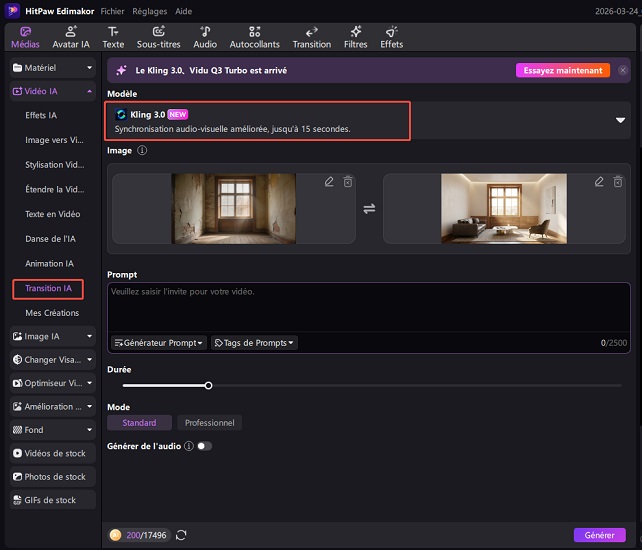This screenshot has height=550, width=642.
Task: Close the Kling 3.0 announcement banner
Action: (x=623, y=71)
